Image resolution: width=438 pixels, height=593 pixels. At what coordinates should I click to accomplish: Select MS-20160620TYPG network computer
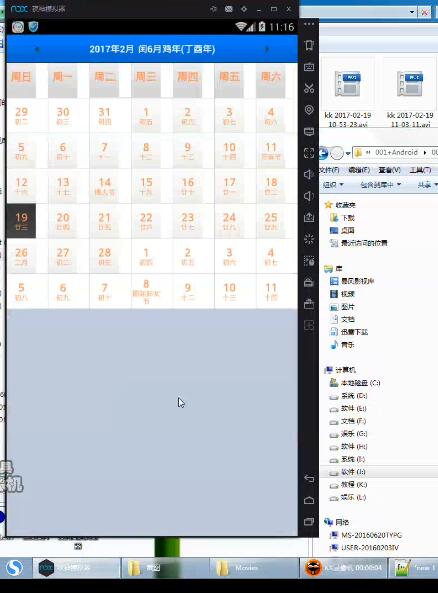coord(366,535)
